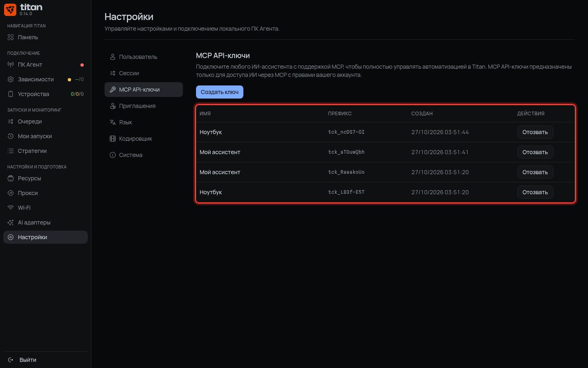The height and width of the screenshot is (368, 588).
Task: Click the Устройства 0/0/0 counter
Action: point(77,94)
